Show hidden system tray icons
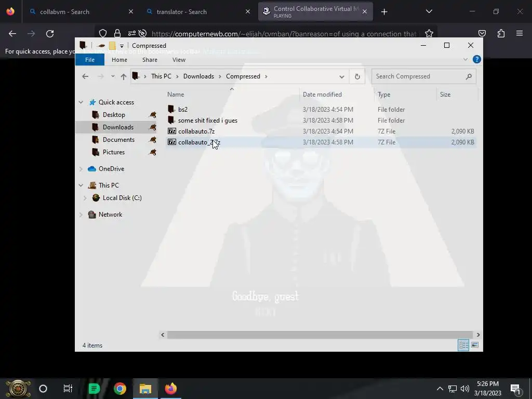Image resolution: width=532 pixels, height=399 pixels. (440, 389)
